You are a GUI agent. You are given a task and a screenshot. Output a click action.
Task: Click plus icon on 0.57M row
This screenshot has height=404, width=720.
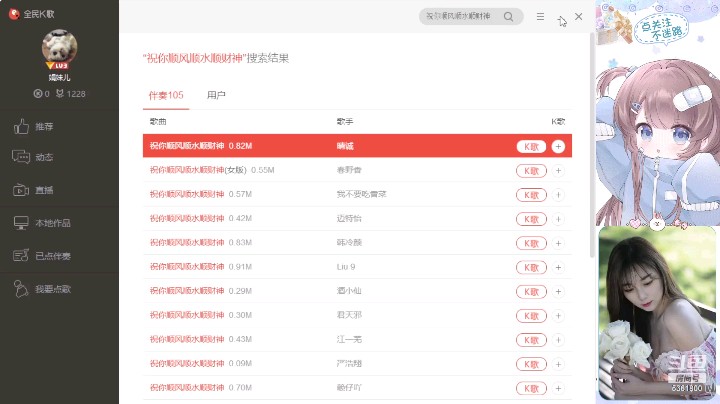[558, 195]
